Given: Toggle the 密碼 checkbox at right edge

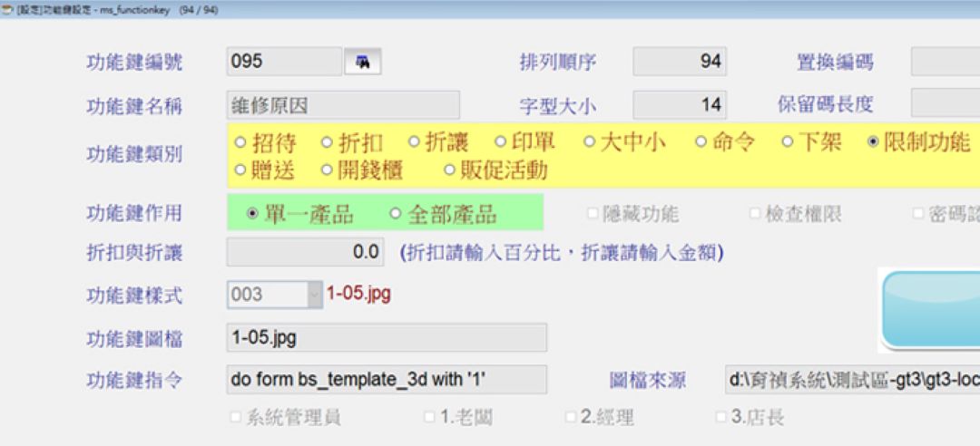Looking at the screenshot, I should 918,214.
